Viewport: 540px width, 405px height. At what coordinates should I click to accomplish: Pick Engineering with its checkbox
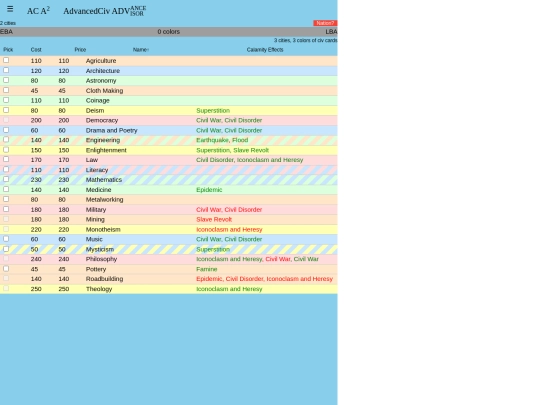coord(6,140)
